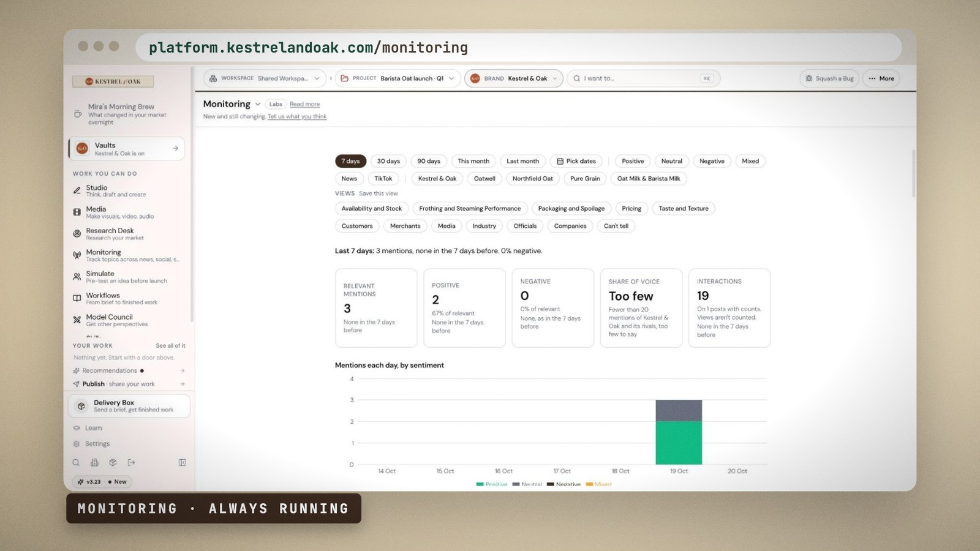Viewport: 980px width, 551px height.
Task: Open the Monitoring broadcast icon in sidebar
Action: 77,255
